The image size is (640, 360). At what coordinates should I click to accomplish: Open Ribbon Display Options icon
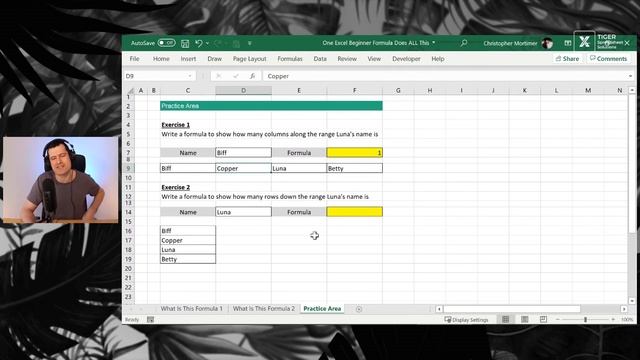point(567,43)
